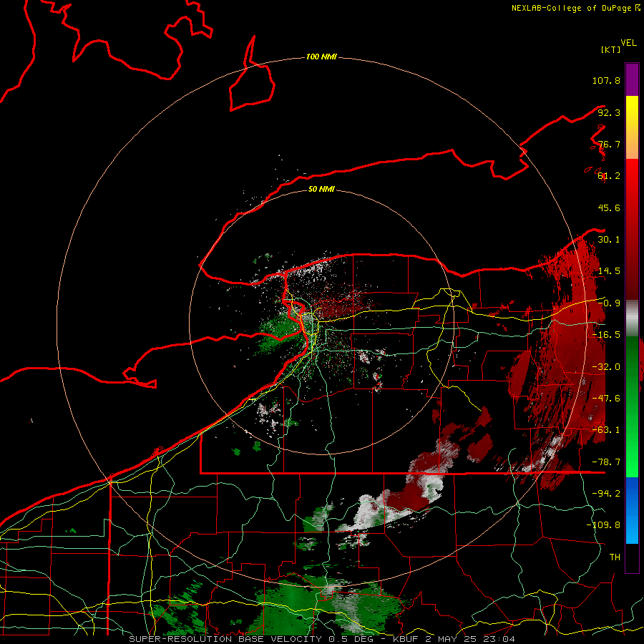Pick the gray zero-velocity segment of the color bar
Screen dimensions: 644x644
[x=632, y=318]
